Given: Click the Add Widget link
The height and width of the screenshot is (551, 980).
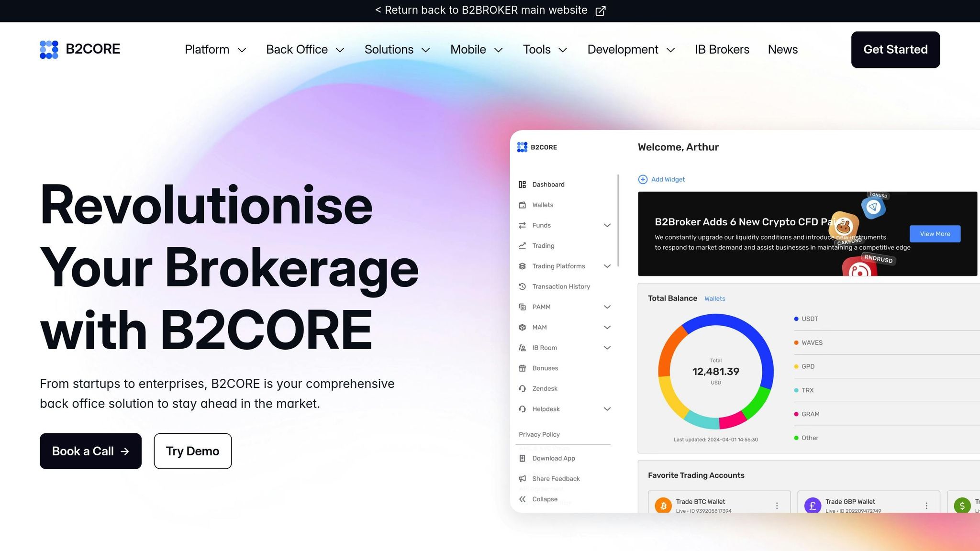Looking at the screenshot, I should point(668,179).
